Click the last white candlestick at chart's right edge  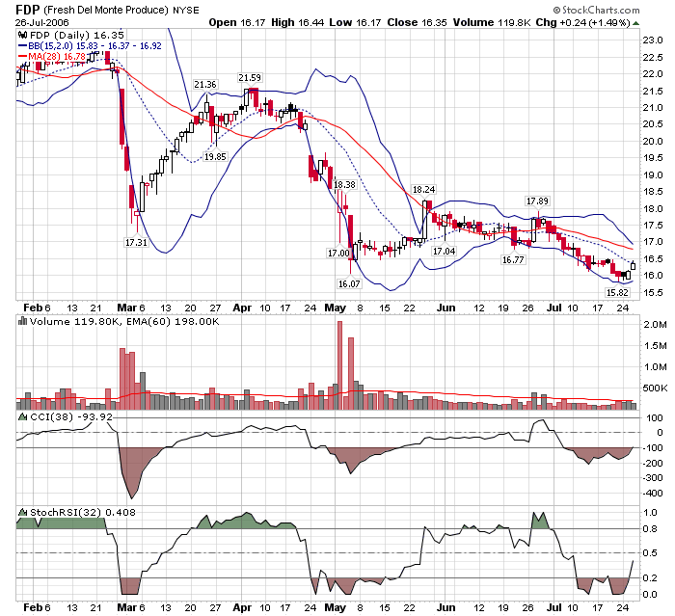click(x=633, y=266)
